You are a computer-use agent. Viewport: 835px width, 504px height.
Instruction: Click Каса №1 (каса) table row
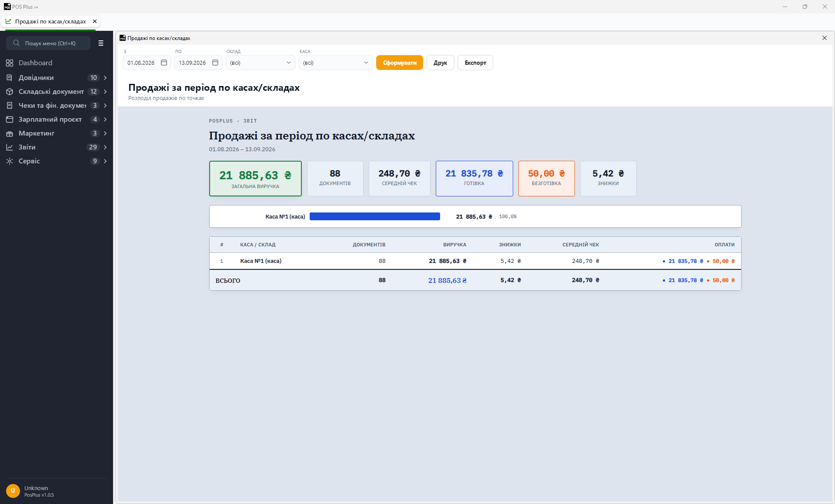coord(475,261)
